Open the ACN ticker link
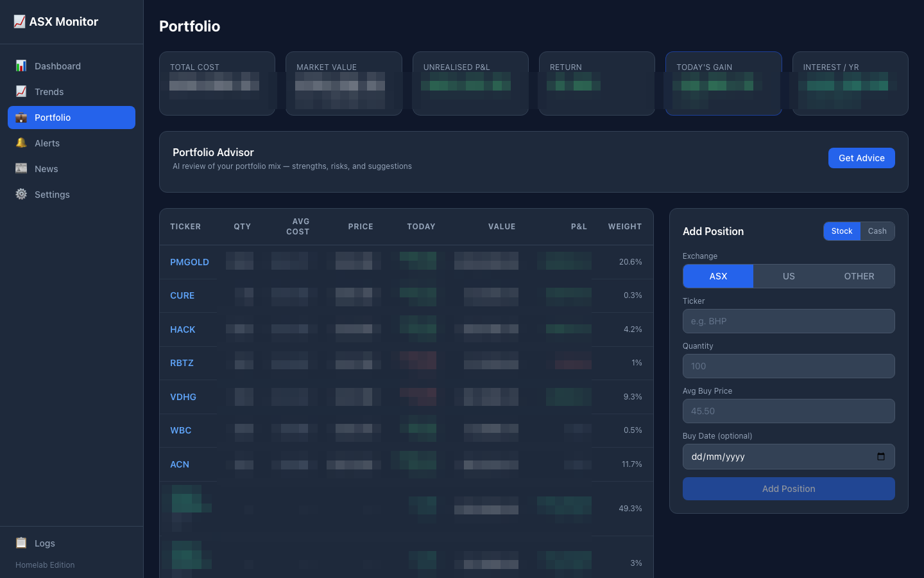924x578 pixels. 180,464
